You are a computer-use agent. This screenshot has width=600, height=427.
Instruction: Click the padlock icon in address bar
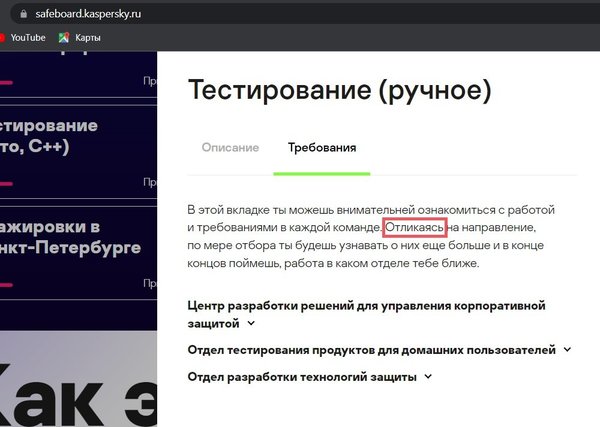point(24,14)
